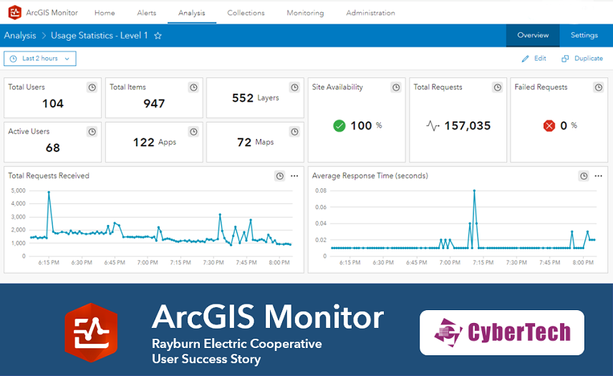The width and height of the screenshot is (613, 376).
Task: Select the Analysis tab
Action: [192, 13]
